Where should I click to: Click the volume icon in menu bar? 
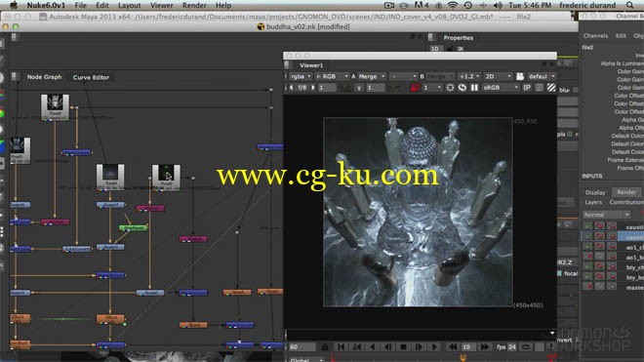coord(498,5)
